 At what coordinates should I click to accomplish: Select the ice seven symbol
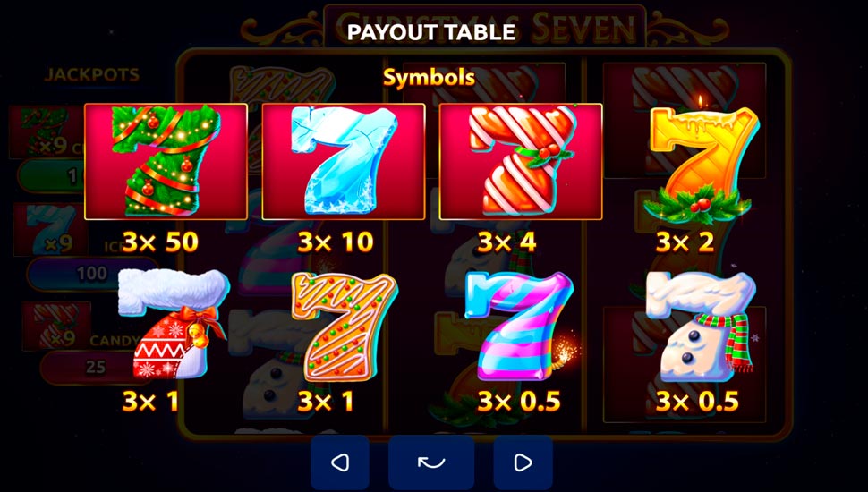click(344, 161)
